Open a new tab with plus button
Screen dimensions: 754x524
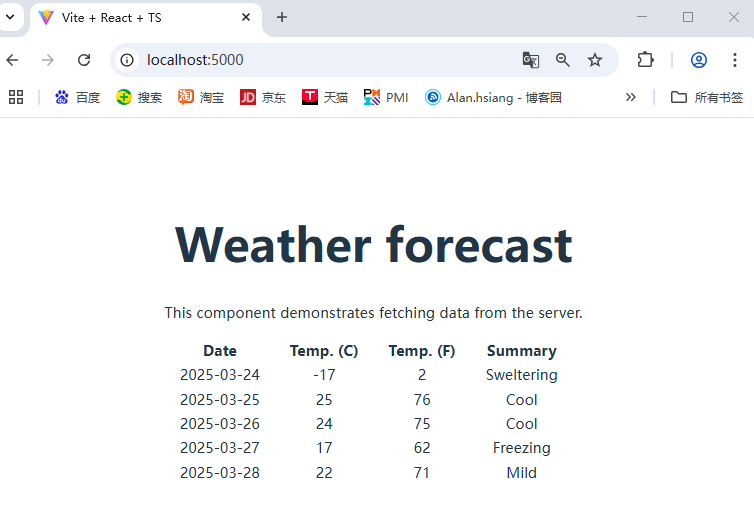282,18
